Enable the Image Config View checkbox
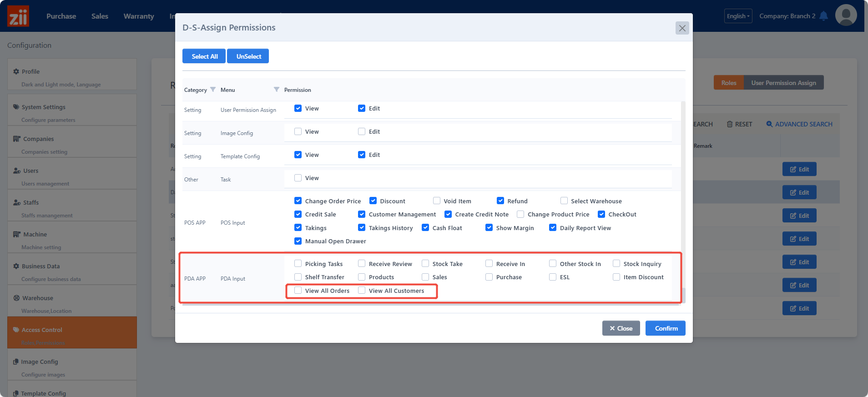Screen dimensions: 868x397 (298, 132)
